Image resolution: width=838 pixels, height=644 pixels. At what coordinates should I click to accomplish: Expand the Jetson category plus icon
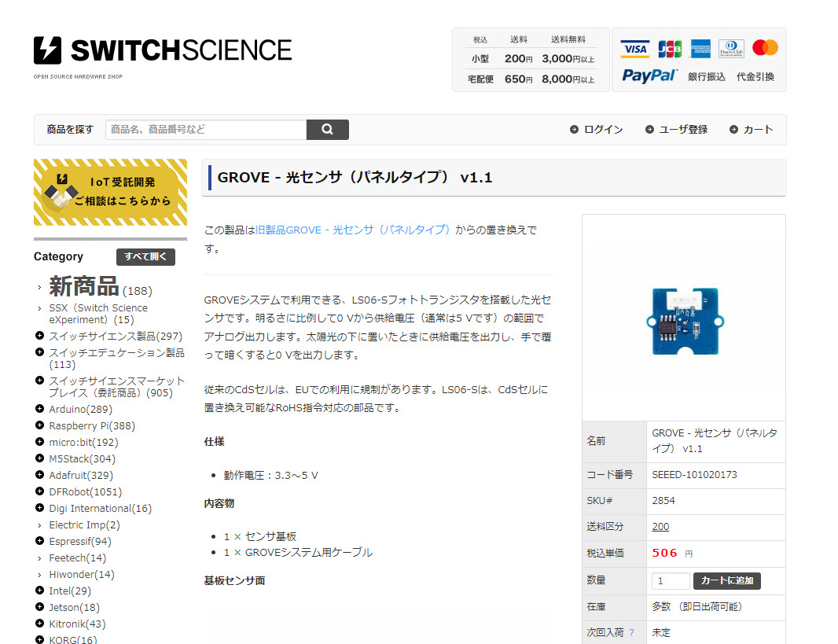point(39,607)
